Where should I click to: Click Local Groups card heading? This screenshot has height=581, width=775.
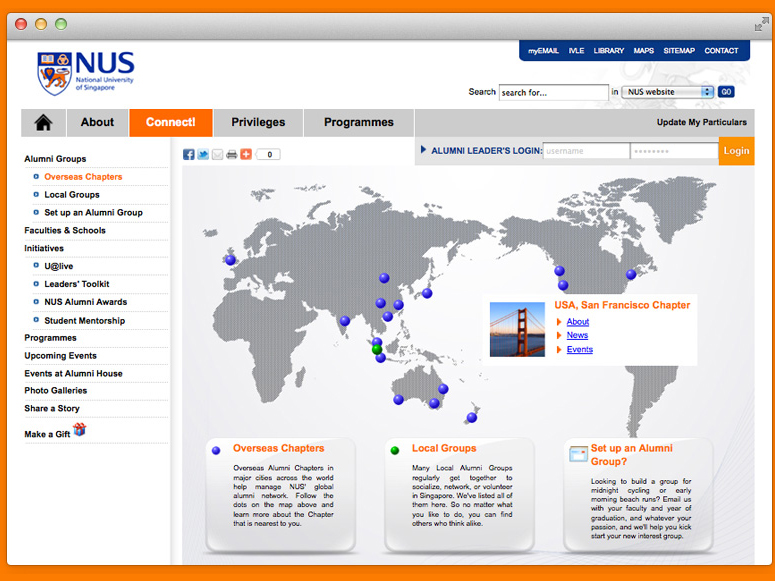coord(444,448)
